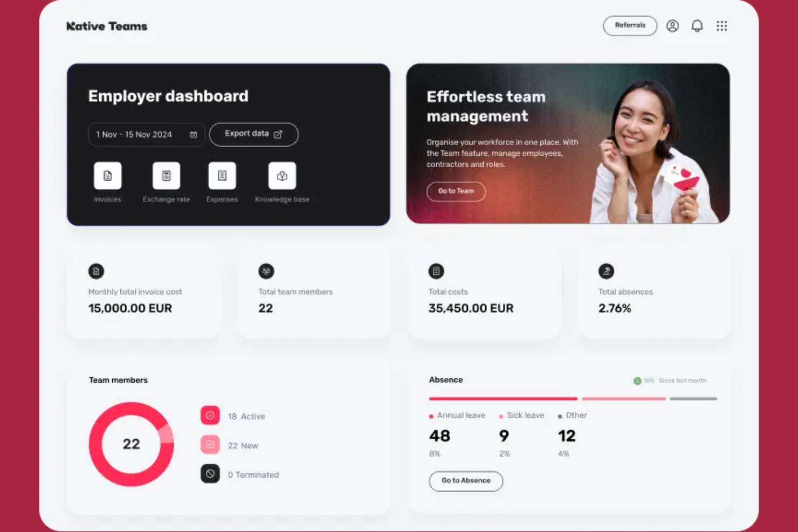Toggle the New members status indicator
This screenshot has height=532, width=798.
(210, 445)
